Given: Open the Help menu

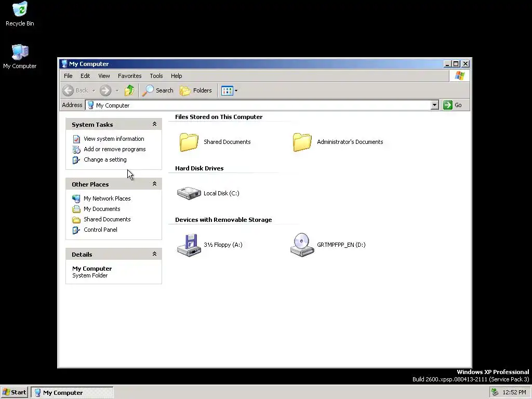Looking at the screenshot, I should pyautogui.click(x=177, y=76).
